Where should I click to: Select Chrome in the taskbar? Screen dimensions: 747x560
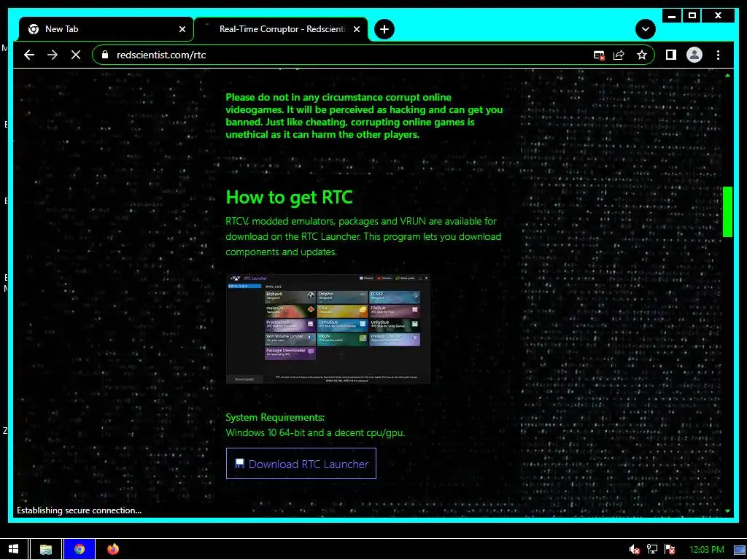click(x=80, y=549)
